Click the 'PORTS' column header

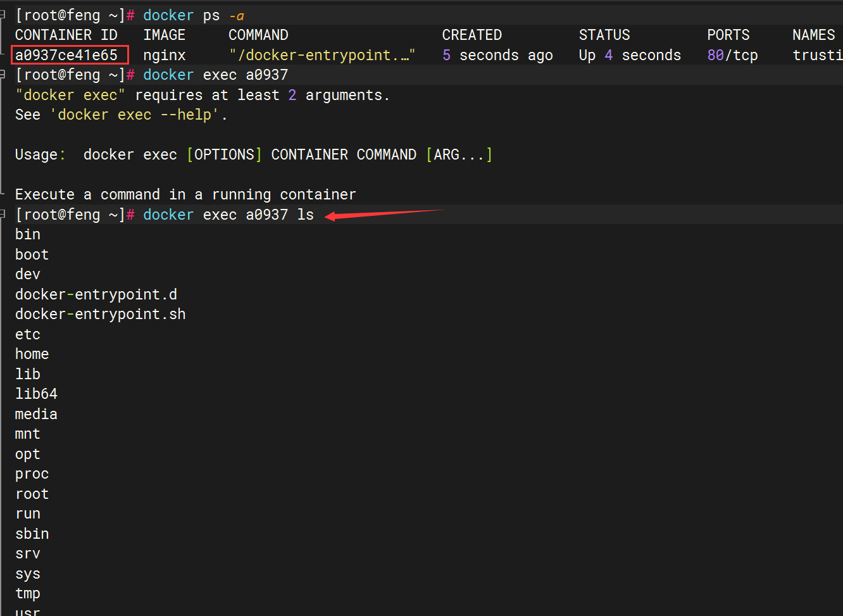[728, 35]
